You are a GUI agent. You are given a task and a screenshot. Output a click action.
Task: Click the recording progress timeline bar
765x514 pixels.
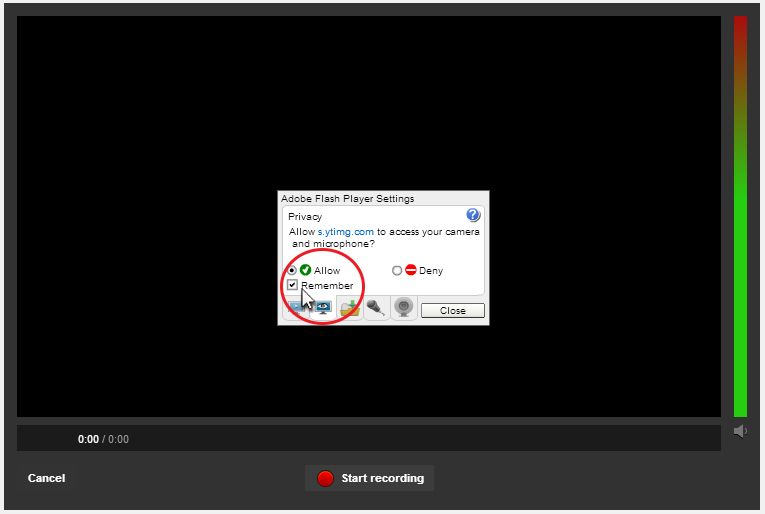click(x=369, y=438)
